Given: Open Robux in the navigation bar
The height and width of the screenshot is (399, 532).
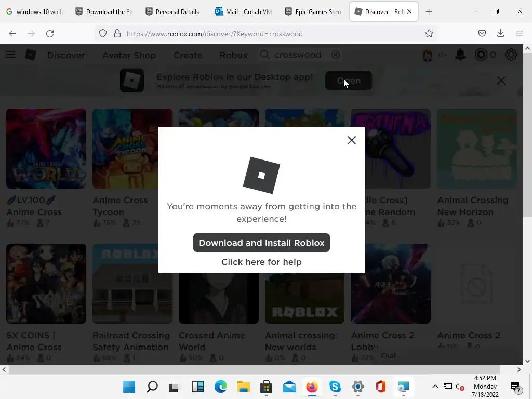Looking at the screenshot, I should (233, 55).
